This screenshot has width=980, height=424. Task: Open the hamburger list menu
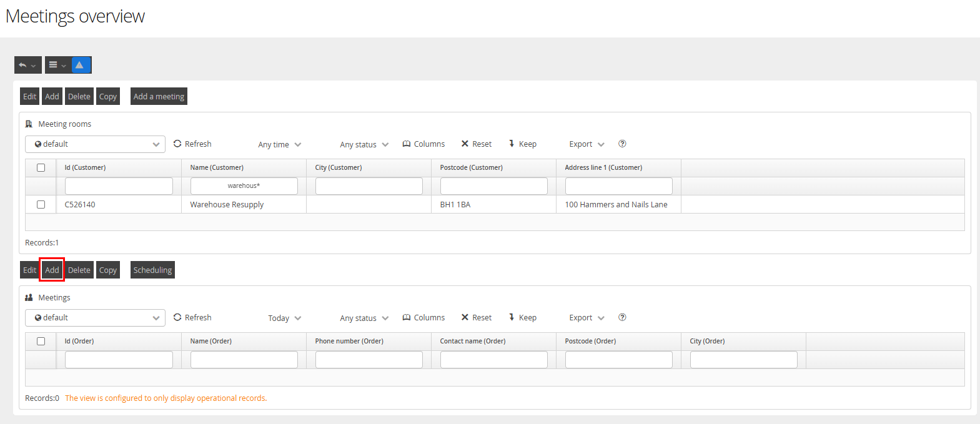[57, 65]
